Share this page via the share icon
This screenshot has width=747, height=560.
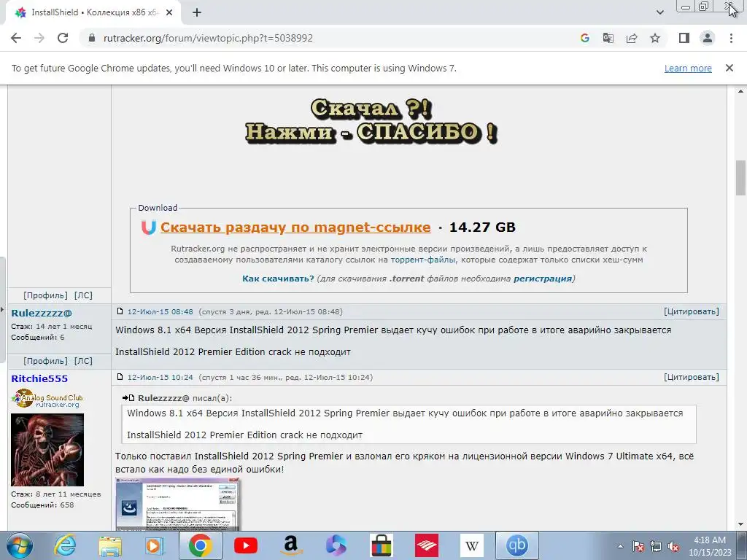tap(632, 38)
